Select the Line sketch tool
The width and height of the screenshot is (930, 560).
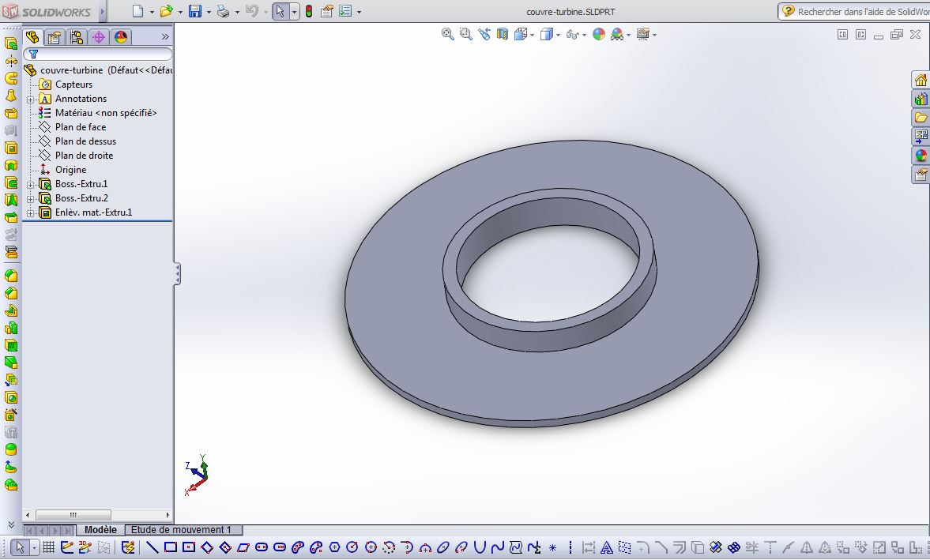[x=152, y=547]
